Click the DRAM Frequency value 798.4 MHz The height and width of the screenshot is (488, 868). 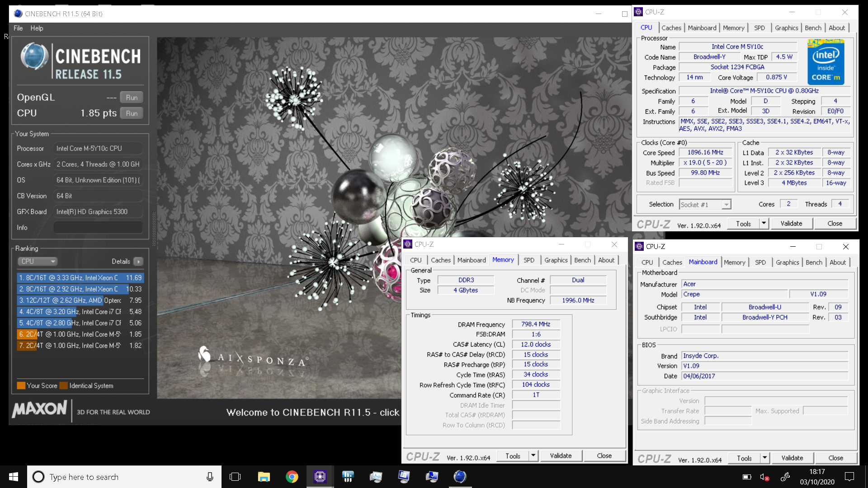[536, 324]
